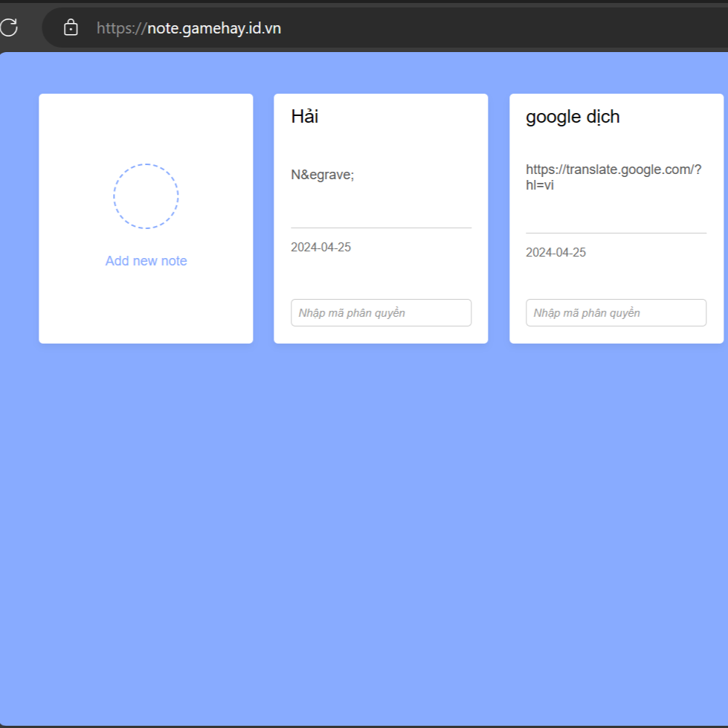Click the "hl=vi" part of the note link
Screen dimensions: 728x728
540,185
